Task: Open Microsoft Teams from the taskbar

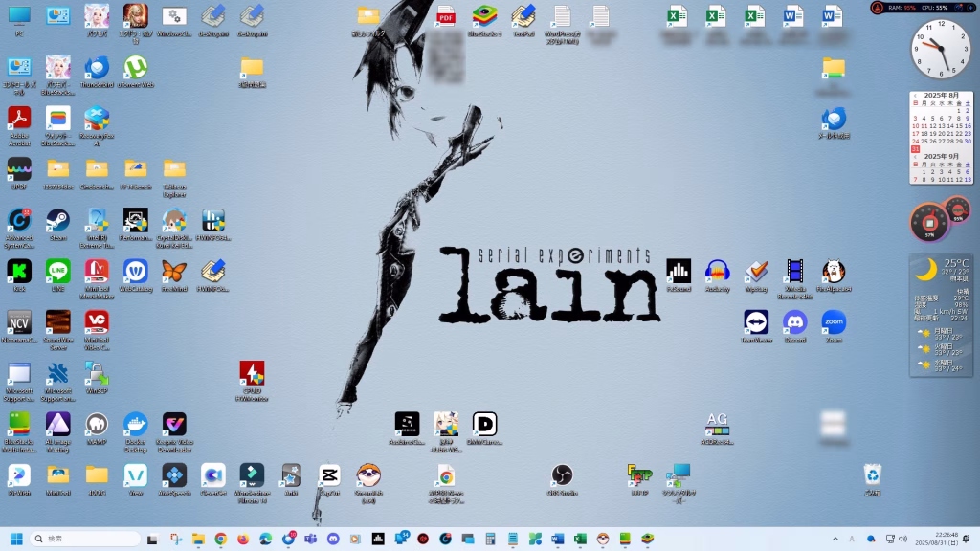Action: click(x=311, y=539)
